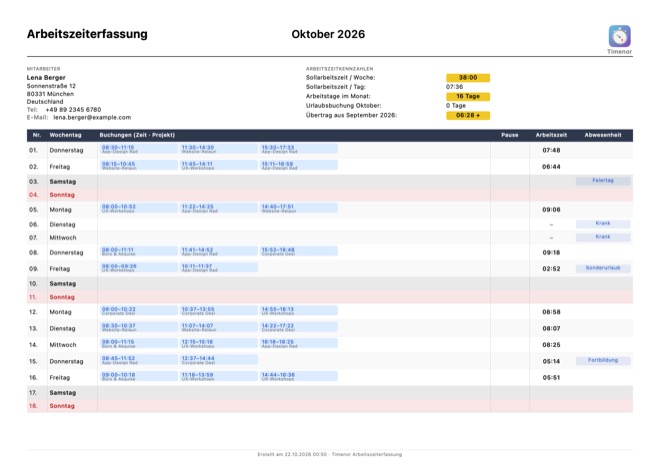660x466 pixels.
Task: Click the Pause column header
Action: click(509, 135)
